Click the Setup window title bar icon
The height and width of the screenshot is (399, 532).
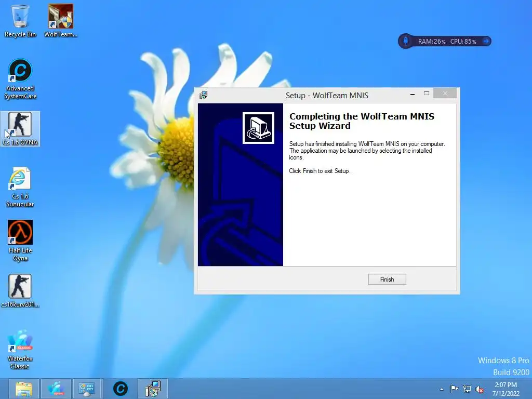tap(203, 96)
